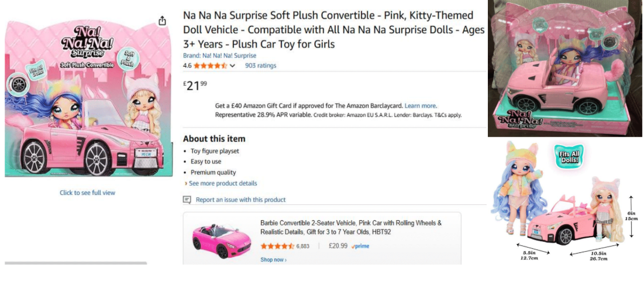Click the share icon above the product image
The width and height of the screenshot is (644, 284).
click(163, 21)
